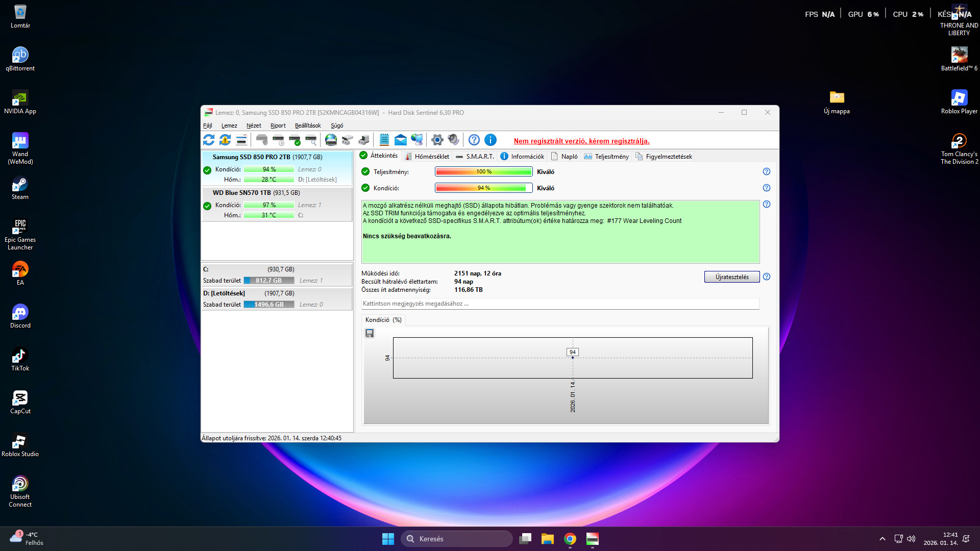
Task: Click the red registration link
Action: pos(581,141)
